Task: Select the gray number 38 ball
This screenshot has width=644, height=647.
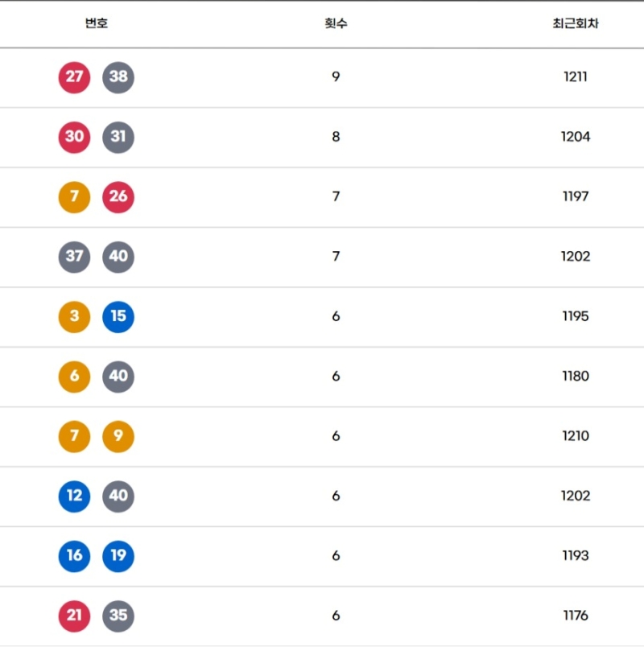Action: (x=118, y=77)
